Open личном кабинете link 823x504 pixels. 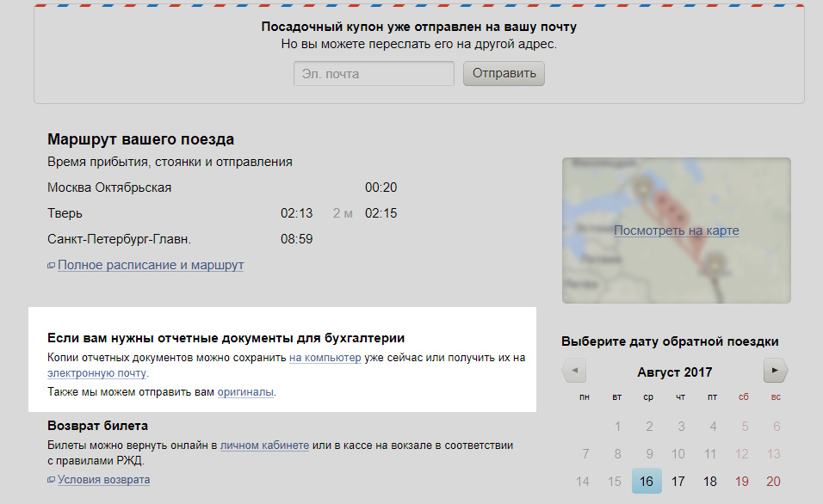(x=264, y=446)
